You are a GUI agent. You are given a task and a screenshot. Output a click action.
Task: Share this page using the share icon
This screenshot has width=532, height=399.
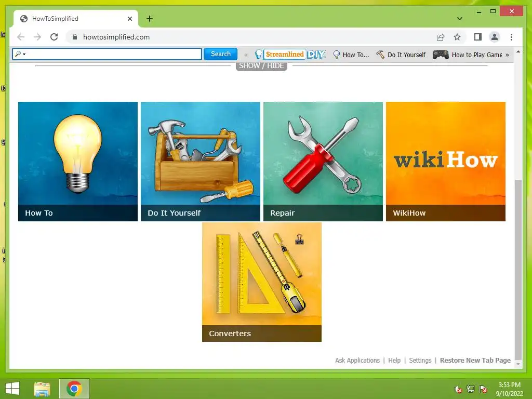pyautogui.click(x=441, y=37)
